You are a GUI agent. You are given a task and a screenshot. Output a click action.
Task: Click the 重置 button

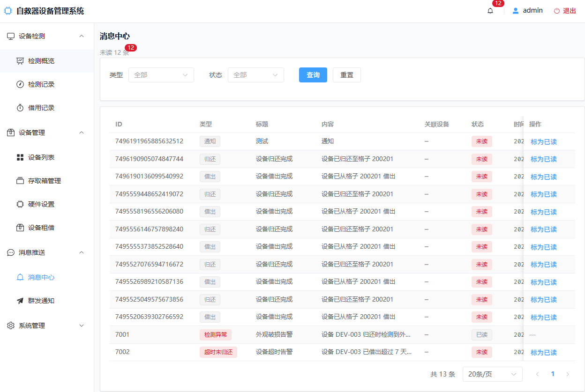(347, 75)
